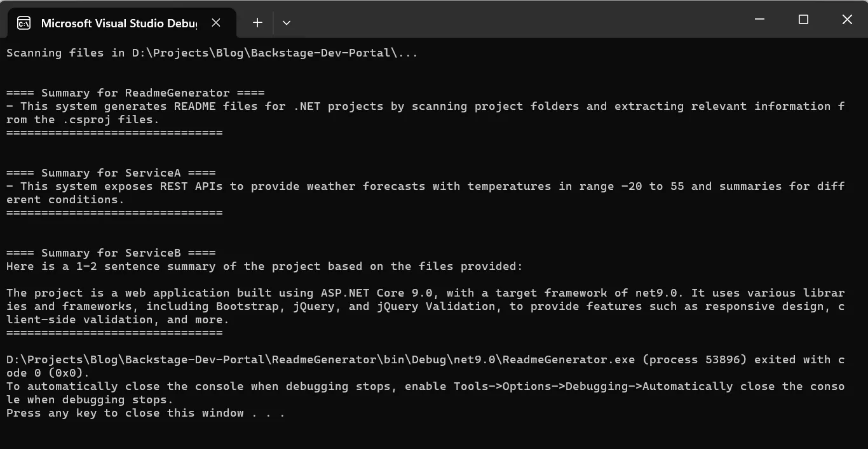Minimize the console window
This screenshot has width=868, height=449.
coord(759,20)
